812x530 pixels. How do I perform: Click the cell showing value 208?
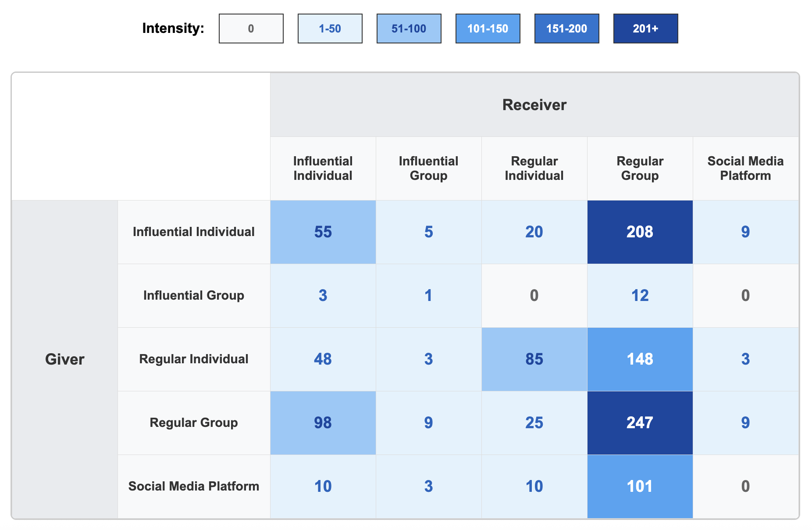tap(640, 232)
